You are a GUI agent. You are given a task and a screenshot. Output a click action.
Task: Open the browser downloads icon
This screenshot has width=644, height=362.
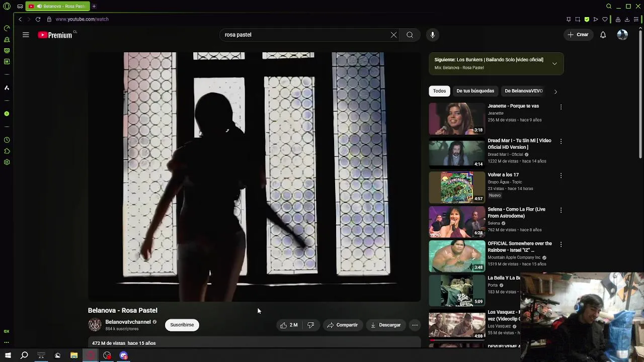tap(627, 19)
